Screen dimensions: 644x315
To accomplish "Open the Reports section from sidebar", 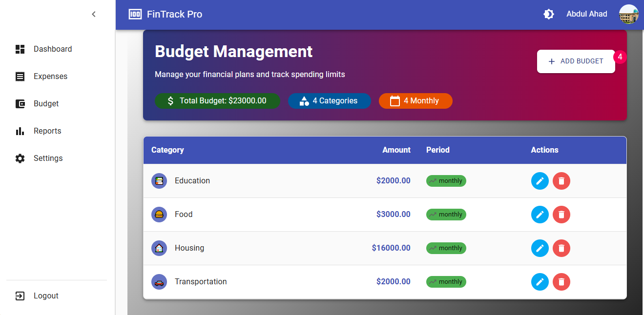I will pyautogui.click(x=20, y=131).
